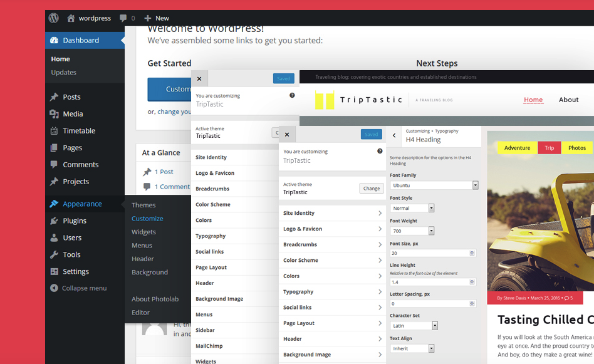Click the Change theme button
Screen dimensions: 594x364
pyautogui.click(x=371, y=188)
